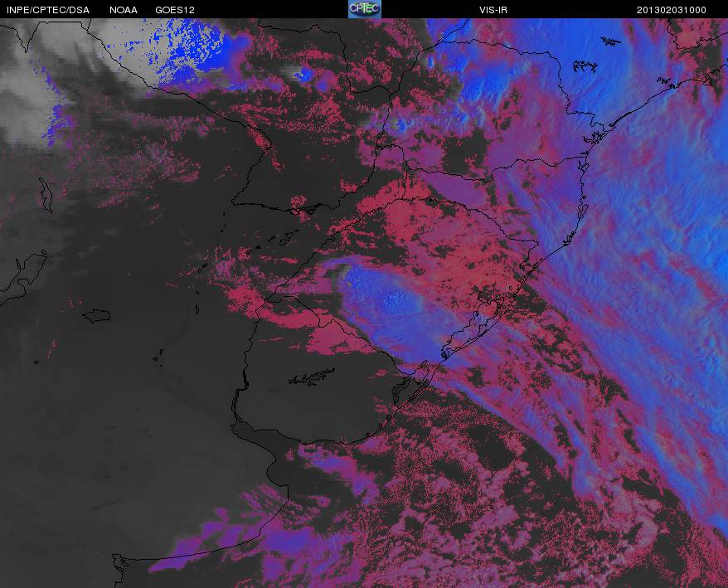The width and height of the screenshot is (728, 588).
Task: Click the 201302031000 timestamp
Action: (x=672, y=10)
